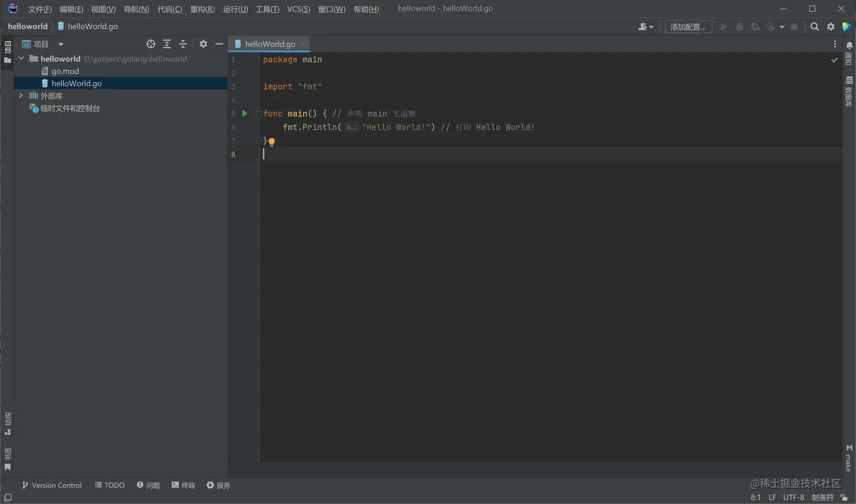Image resolution: width=856 pixels, height=504 pixels.
Task: Open the 问题 problems tool window
Action: (x=148, y=485)
